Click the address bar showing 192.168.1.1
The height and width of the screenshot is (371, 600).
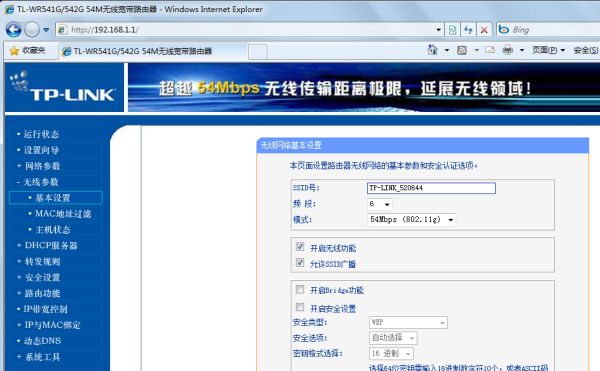pyautogui.click(x=245, y=30)
